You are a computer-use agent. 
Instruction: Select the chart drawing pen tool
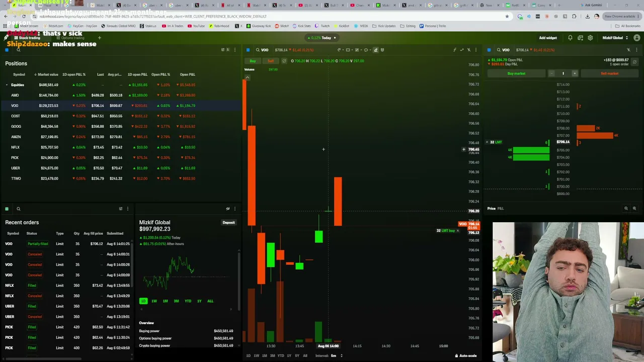[375, 50]
